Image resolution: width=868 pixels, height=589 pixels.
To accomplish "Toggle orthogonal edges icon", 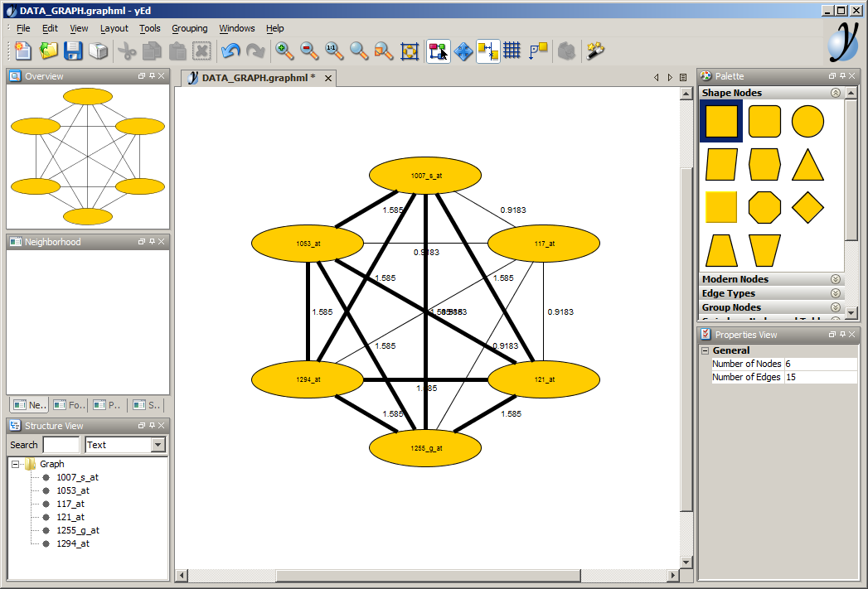I will pyautogui.click(x=538, y=51).
